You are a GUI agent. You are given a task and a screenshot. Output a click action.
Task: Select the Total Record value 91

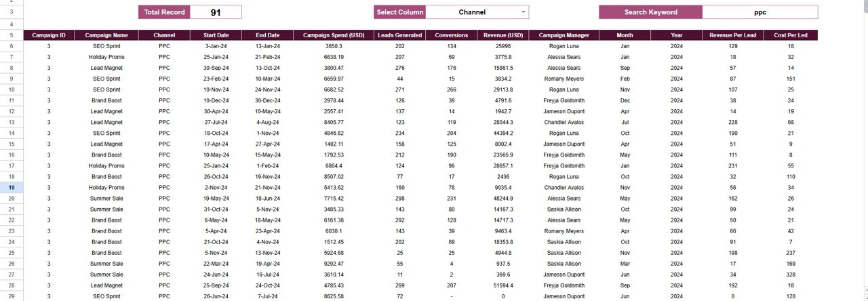[216, 12]
